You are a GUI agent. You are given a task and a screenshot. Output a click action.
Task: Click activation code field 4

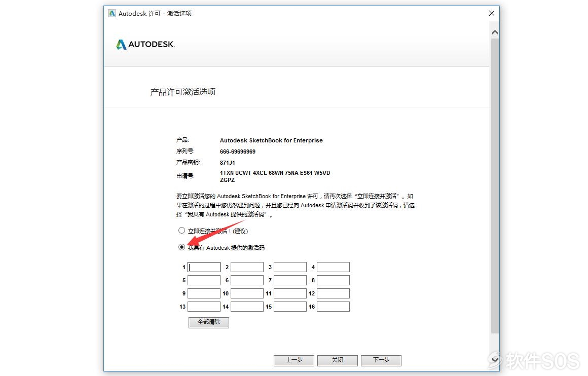click(334, 267)
